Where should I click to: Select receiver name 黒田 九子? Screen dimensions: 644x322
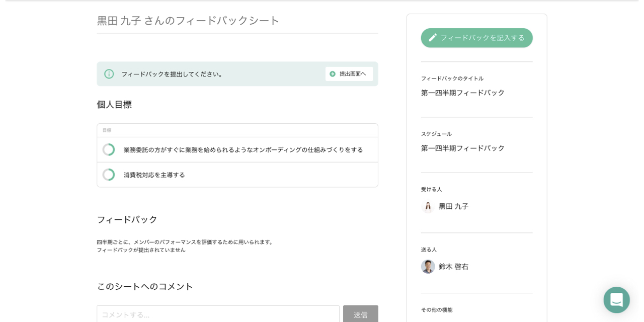(x=453, y=206)
